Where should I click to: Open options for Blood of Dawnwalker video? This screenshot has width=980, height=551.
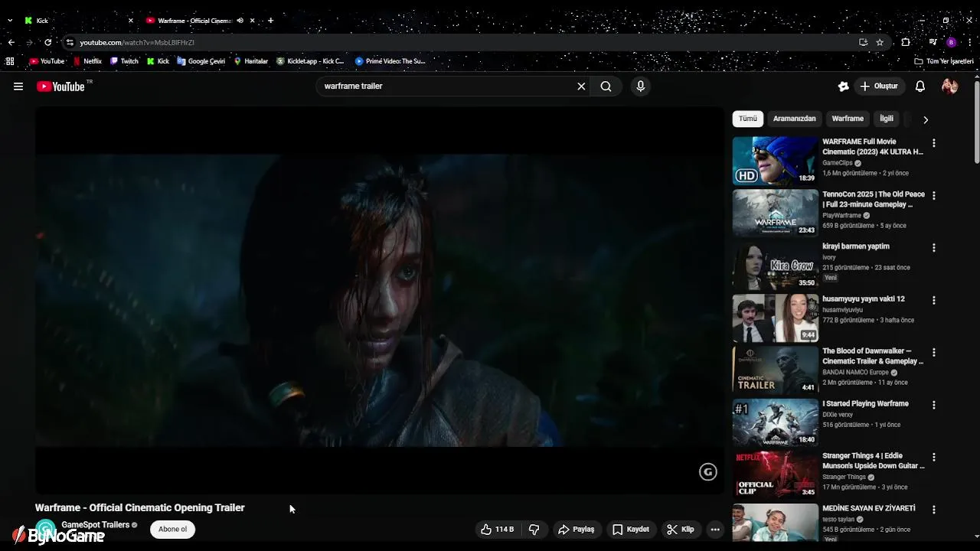click(x=933, y=352)
